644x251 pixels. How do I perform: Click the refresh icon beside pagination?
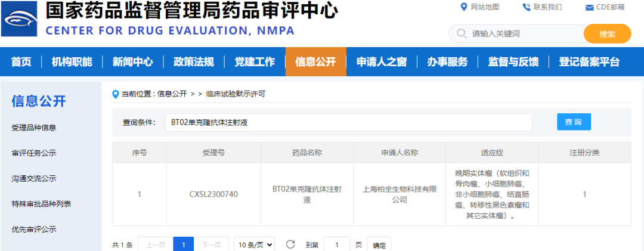coord(290,244)
